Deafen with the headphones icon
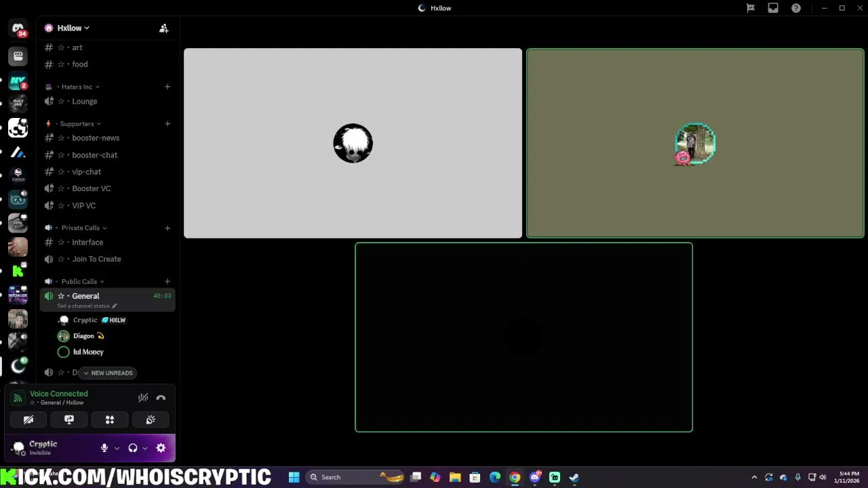The height and width of the screenshot is (488, 868). [133, 448]
